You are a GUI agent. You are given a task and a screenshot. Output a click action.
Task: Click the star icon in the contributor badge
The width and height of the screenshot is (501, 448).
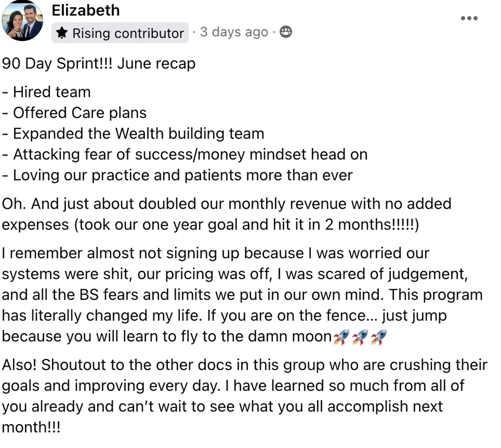point(62,33)
